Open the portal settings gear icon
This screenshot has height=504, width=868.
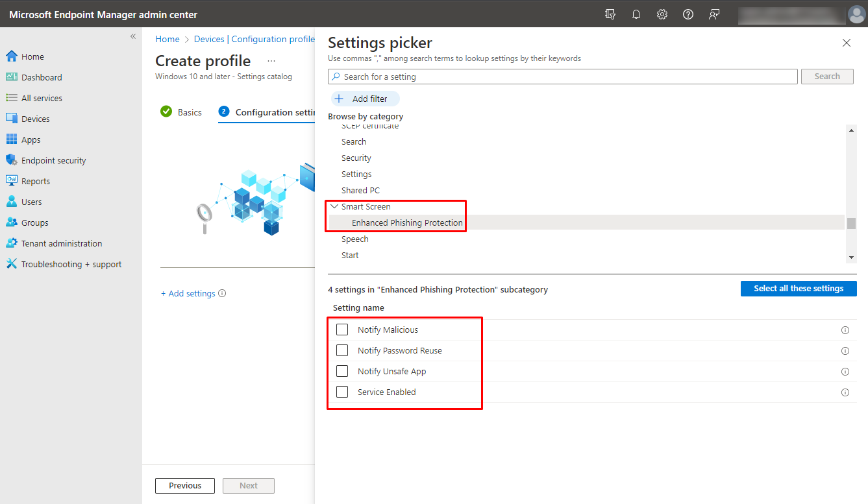click(662, 14)
